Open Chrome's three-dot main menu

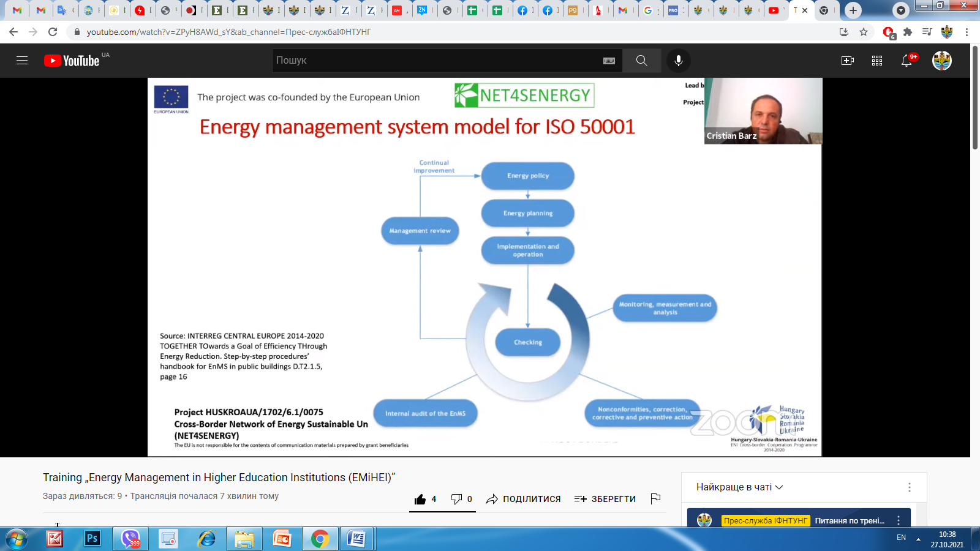(x=967, y=32)
